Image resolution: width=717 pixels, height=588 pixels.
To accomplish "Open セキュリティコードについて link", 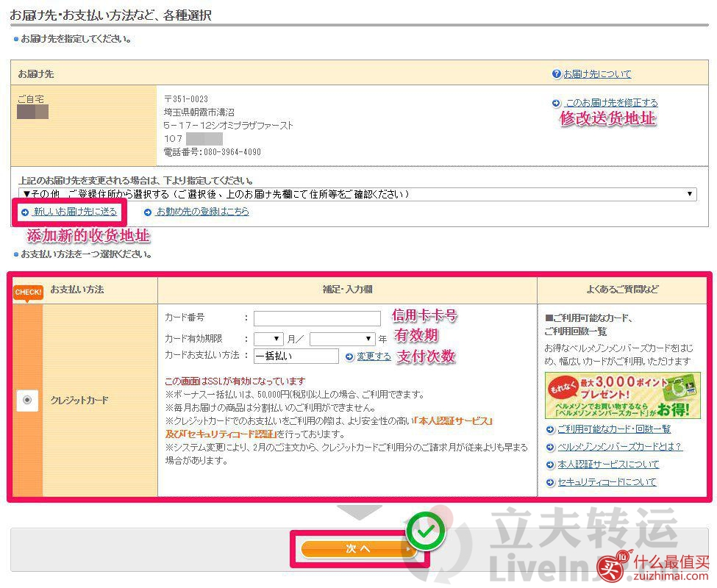I will coord(607,482).
